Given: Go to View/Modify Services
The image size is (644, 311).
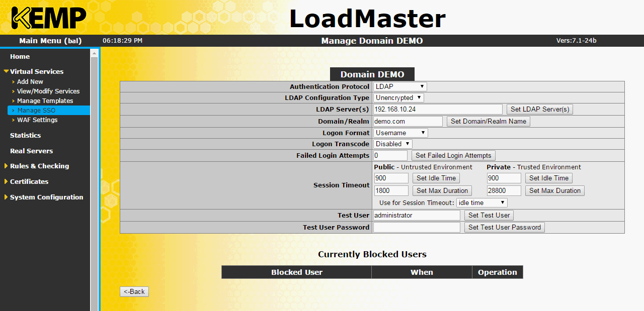Looking at the screenshot, I should point(48,91).
